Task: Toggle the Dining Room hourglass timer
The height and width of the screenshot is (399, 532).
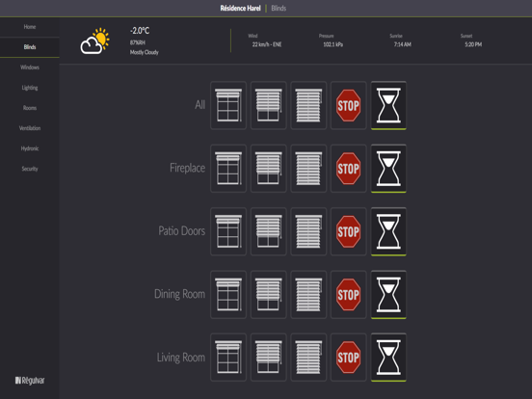Action: click(388, 295)
